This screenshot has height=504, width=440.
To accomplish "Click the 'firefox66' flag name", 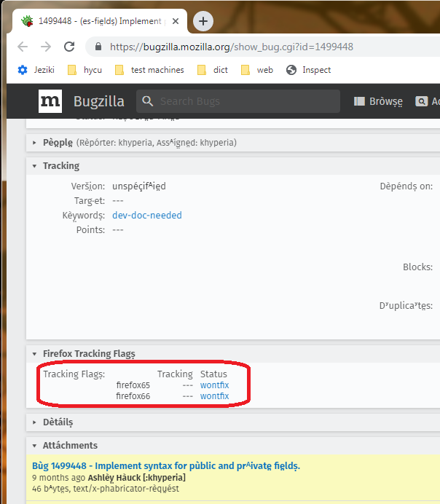I will (133, 396).
